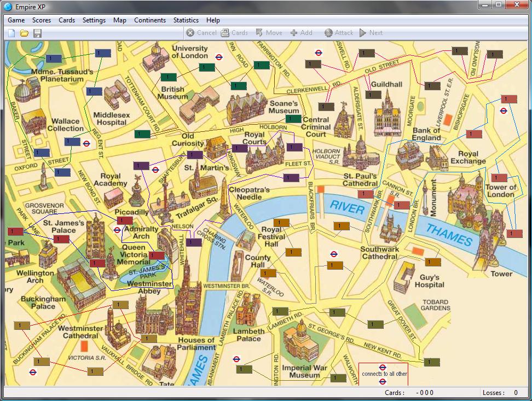Click the Cards status bar counter
The width and height of the screenshot is (532, 401).
(409, 392)
